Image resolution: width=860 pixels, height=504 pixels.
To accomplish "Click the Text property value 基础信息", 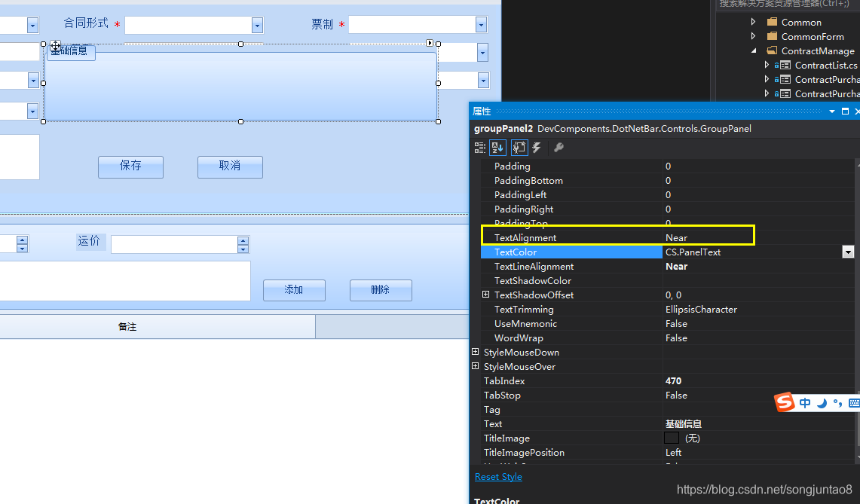I will 684,423.
